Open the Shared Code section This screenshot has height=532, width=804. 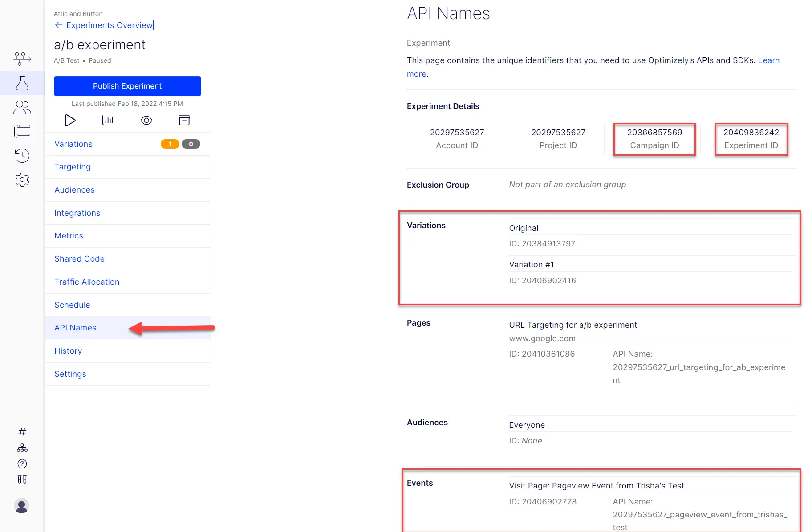[x=127, y=259]
